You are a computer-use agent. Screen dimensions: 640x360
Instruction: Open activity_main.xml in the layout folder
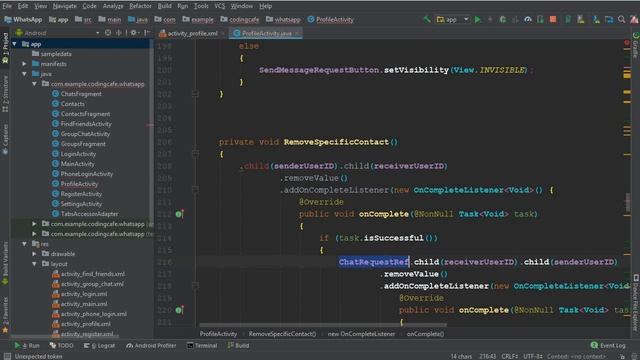click(84, 304)
